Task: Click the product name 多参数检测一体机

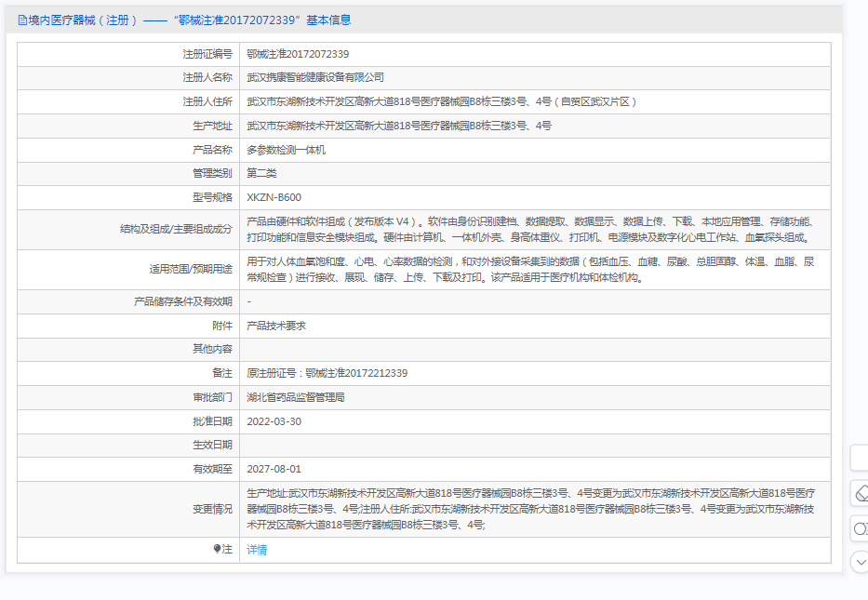Action: coord(286,149)
